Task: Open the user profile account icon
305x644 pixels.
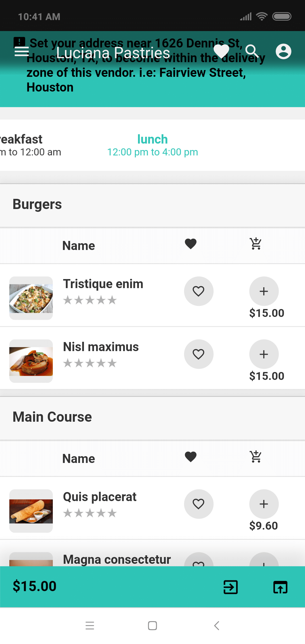Action: pyautogui.click(x=283, y=51)
